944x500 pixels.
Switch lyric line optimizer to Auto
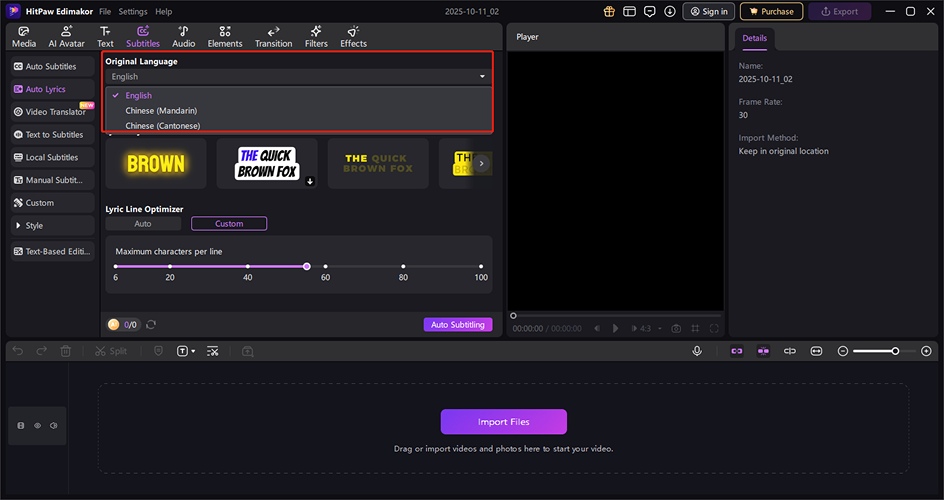pyautogui.click(x=143, y=224)
